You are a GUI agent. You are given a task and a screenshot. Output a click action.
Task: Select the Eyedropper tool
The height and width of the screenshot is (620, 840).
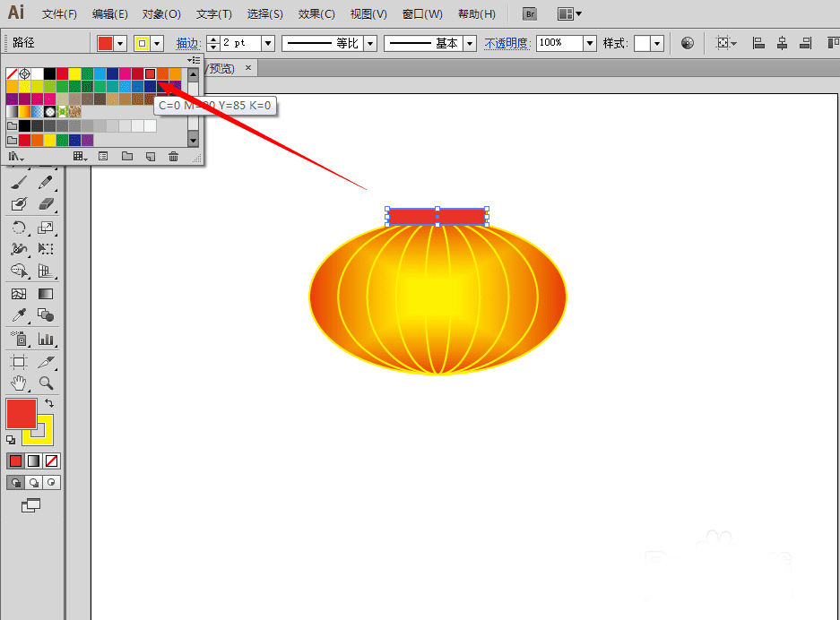click(20, 315)
